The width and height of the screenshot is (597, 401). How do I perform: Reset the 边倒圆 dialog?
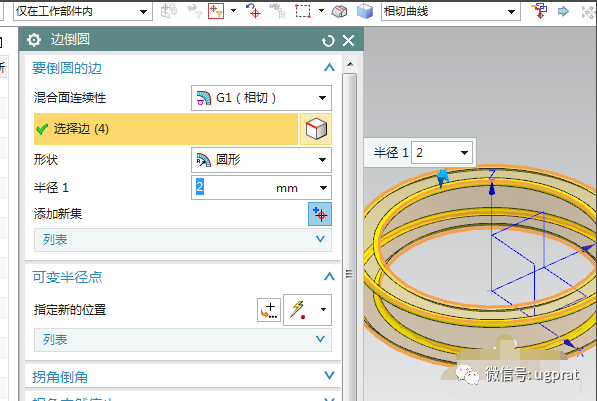(x=328, y=40)
